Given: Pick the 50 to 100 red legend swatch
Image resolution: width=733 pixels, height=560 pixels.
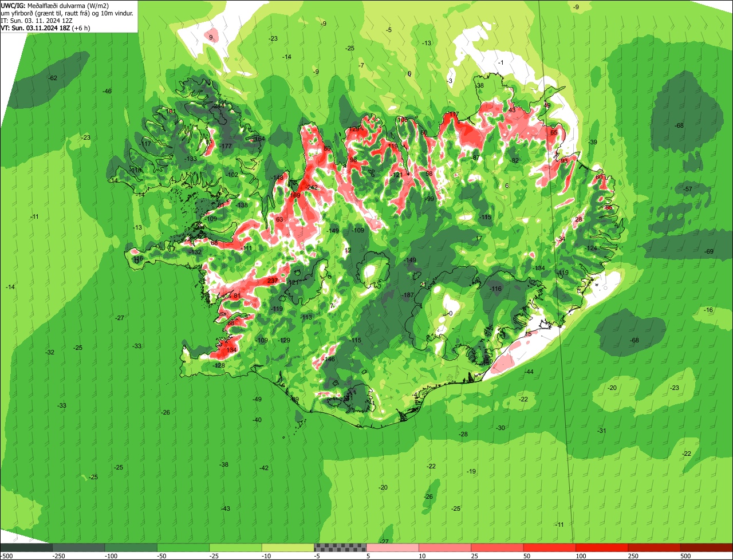Looking at the screenshot, I should pos(550,548).
